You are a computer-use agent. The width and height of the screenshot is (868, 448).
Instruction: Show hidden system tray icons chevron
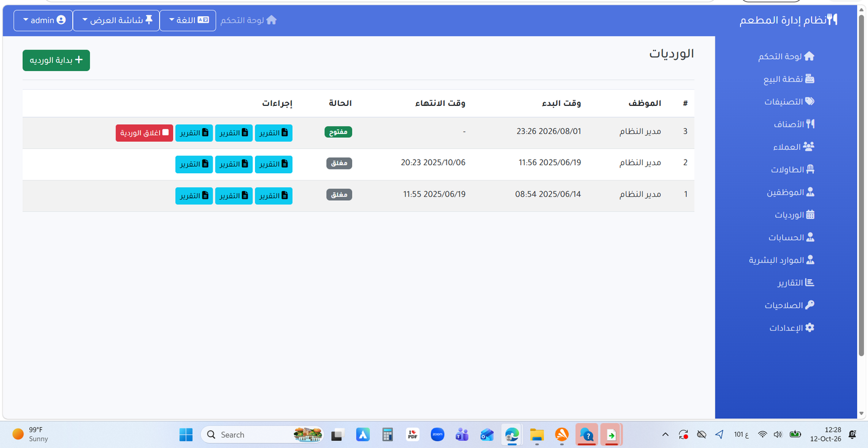tap(665, 434)
